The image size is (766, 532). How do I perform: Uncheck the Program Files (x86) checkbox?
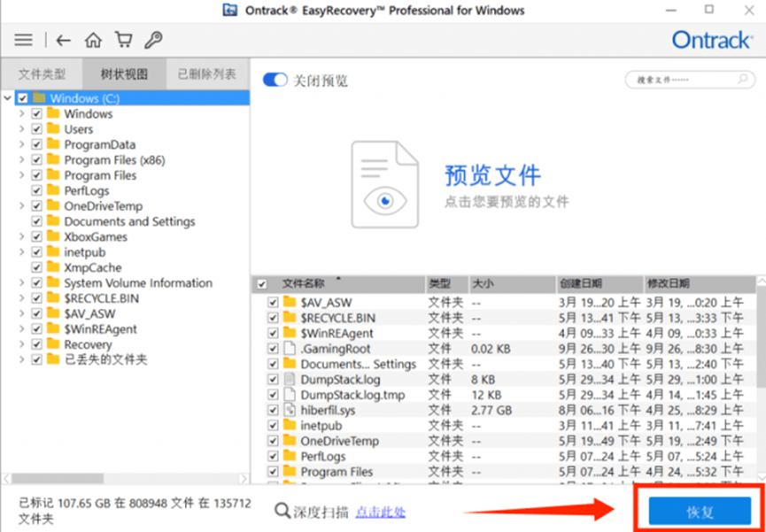pos(36,160)
